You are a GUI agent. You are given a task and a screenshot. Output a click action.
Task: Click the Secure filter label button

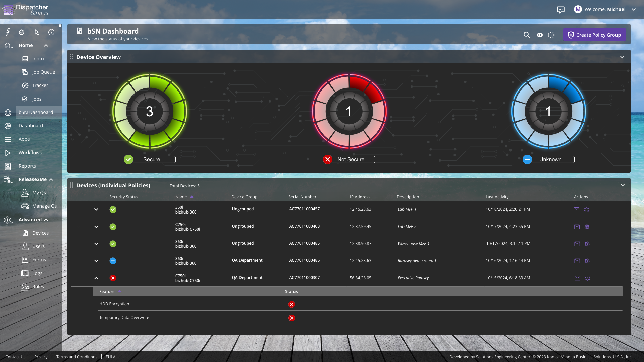(x=150, y=160)
